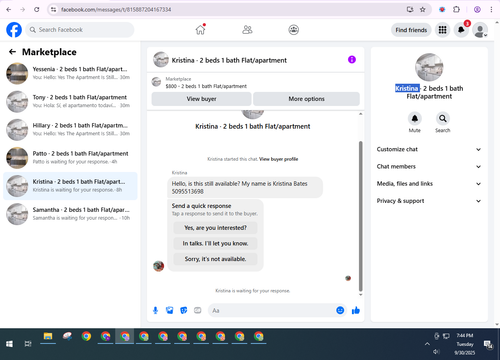Open File Explorer from taskbar
This screenshot has width=500, height=360.
(48, 336)
